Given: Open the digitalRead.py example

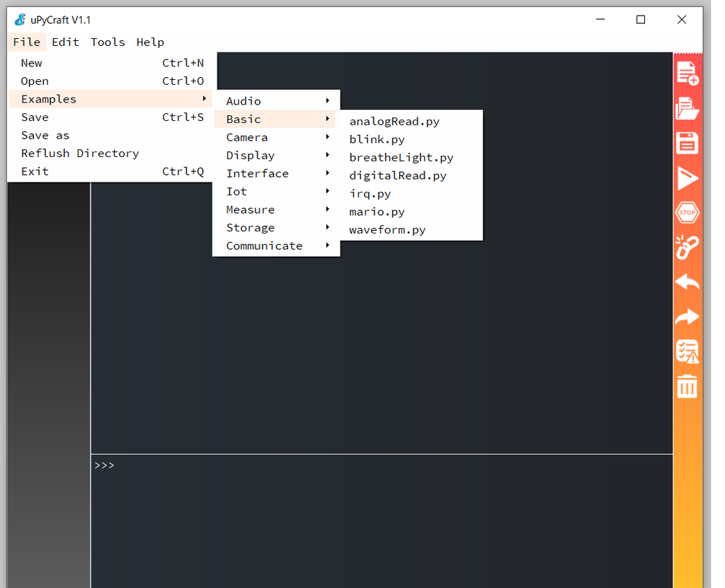Looking at the screenshot, I should pyautogui.click(x=411, y=175).
